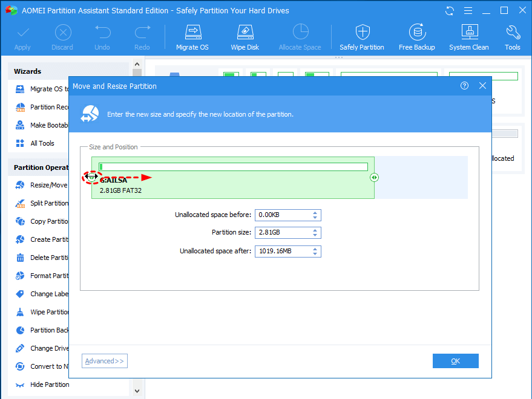Choose Wipe Partition in the sidebar
The height and width of the screenshot is (399, 532).
(x=50, y=312)
